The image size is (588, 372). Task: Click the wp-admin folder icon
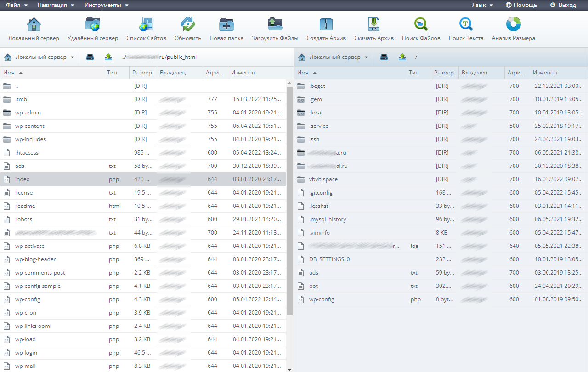[x=7, y=113]
